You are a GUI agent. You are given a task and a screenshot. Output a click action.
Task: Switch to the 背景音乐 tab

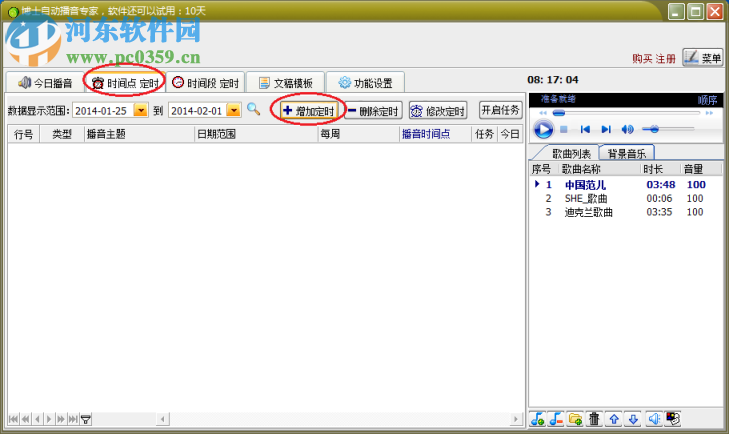[626, 153]
